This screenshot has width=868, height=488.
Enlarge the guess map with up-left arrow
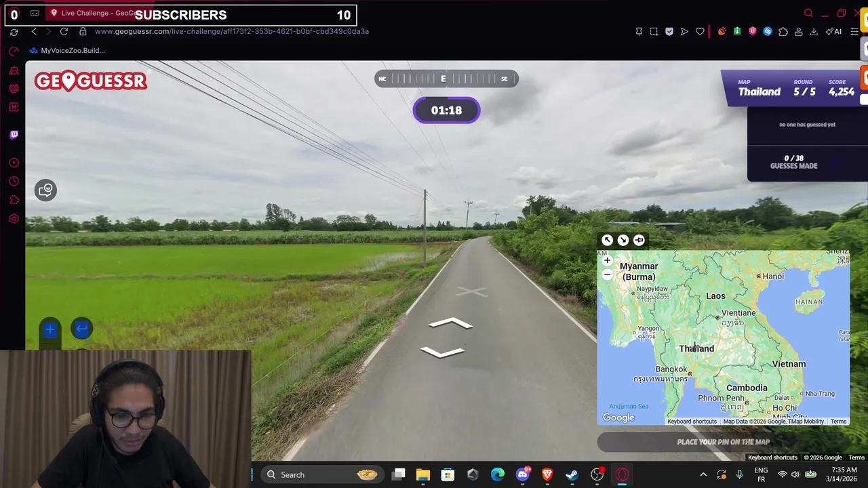coord(607,240)
